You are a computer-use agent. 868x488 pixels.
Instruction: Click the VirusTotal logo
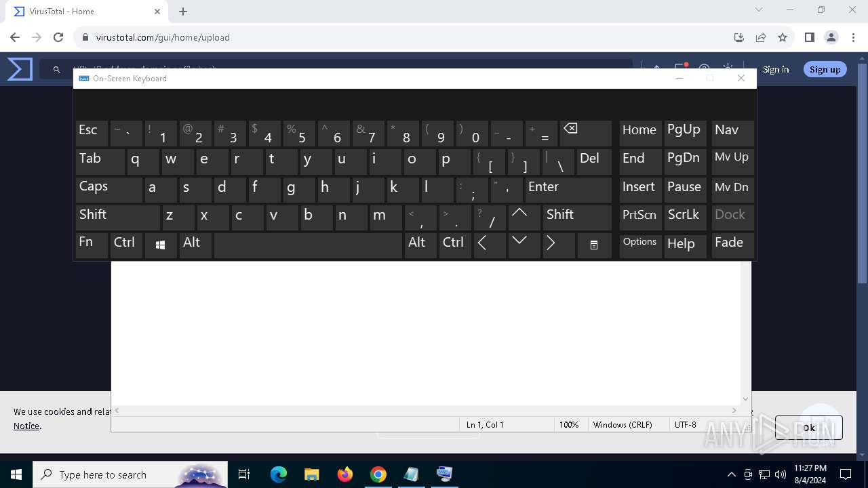pyautogui.click(x=20, y=69)
